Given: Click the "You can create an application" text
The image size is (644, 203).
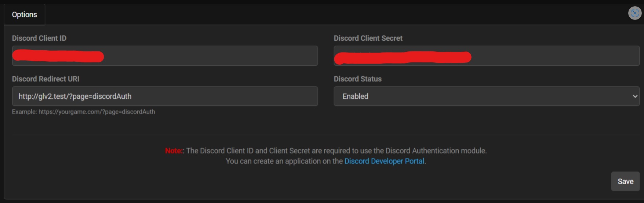Looking at the screenshot, I should (284, 161).
